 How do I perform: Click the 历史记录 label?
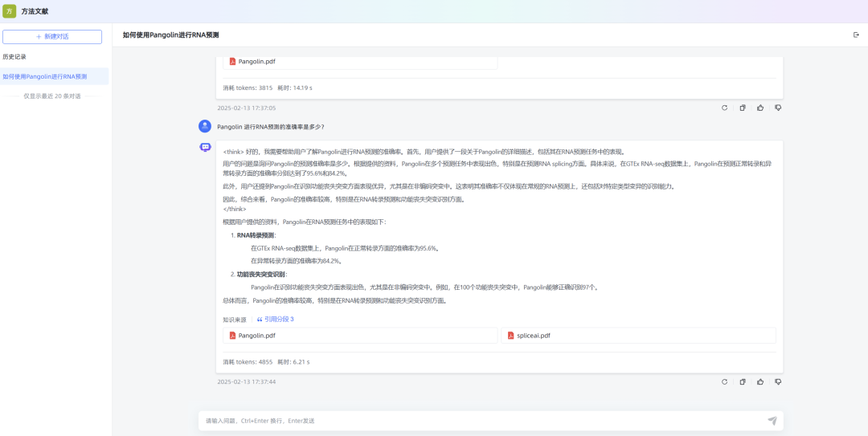(x=14, y=56)
